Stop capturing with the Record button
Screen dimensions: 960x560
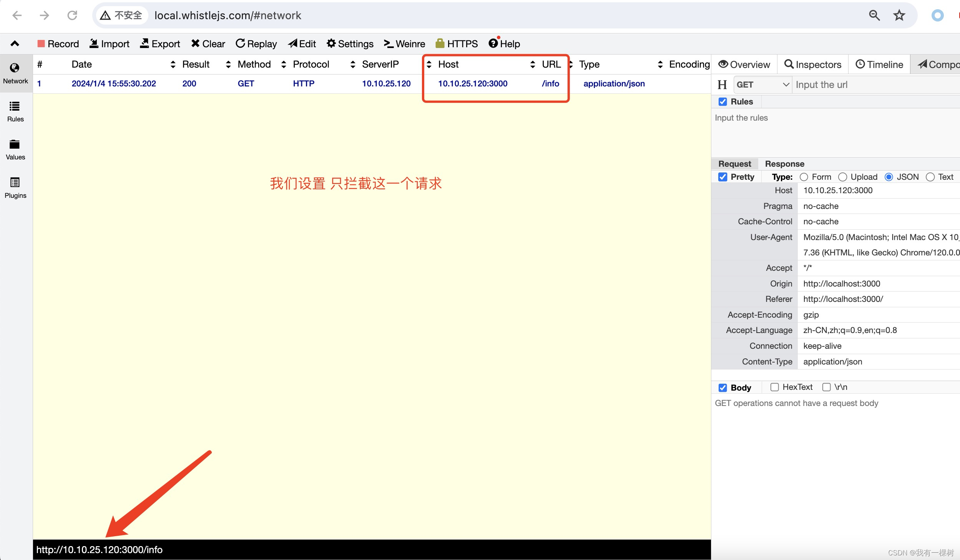(58, 44)
